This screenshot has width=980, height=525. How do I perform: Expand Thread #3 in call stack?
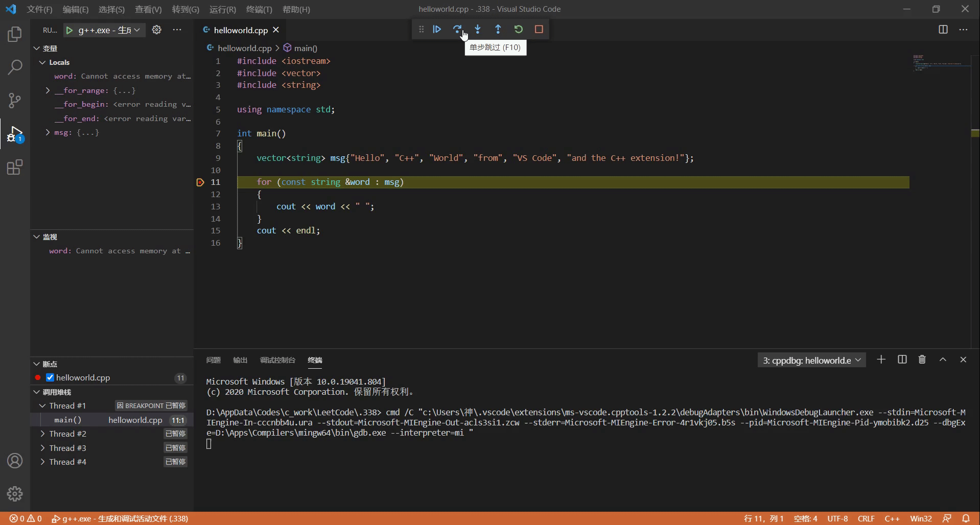click(42, 448)
